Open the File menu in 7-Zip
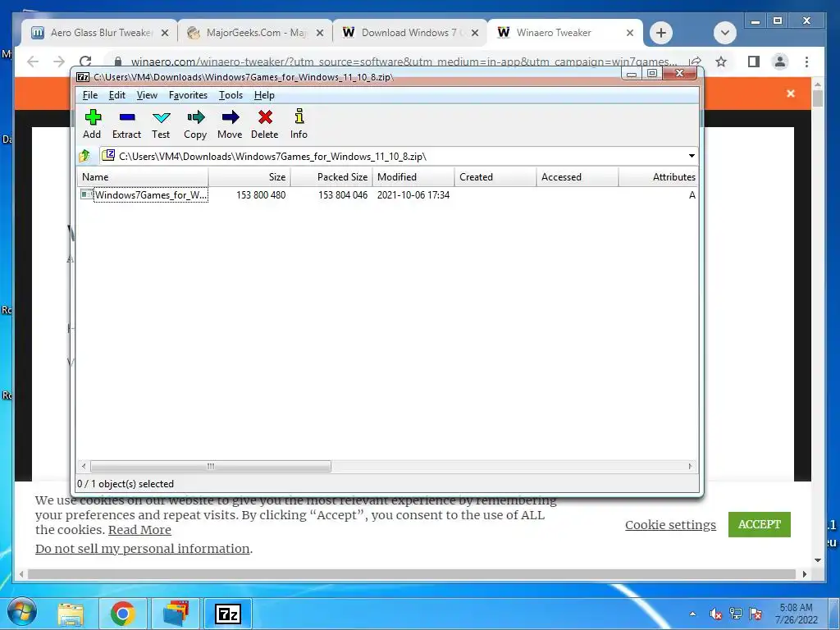Screen dimensions: 840x630 point(90,95)
